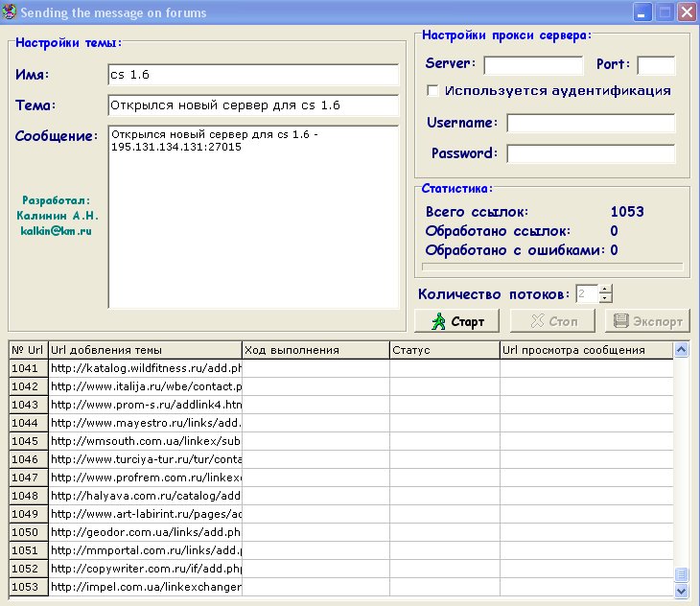Select the mmportal.com.ru URL cell
The image size is (700, 606).
tap(145, 550)
